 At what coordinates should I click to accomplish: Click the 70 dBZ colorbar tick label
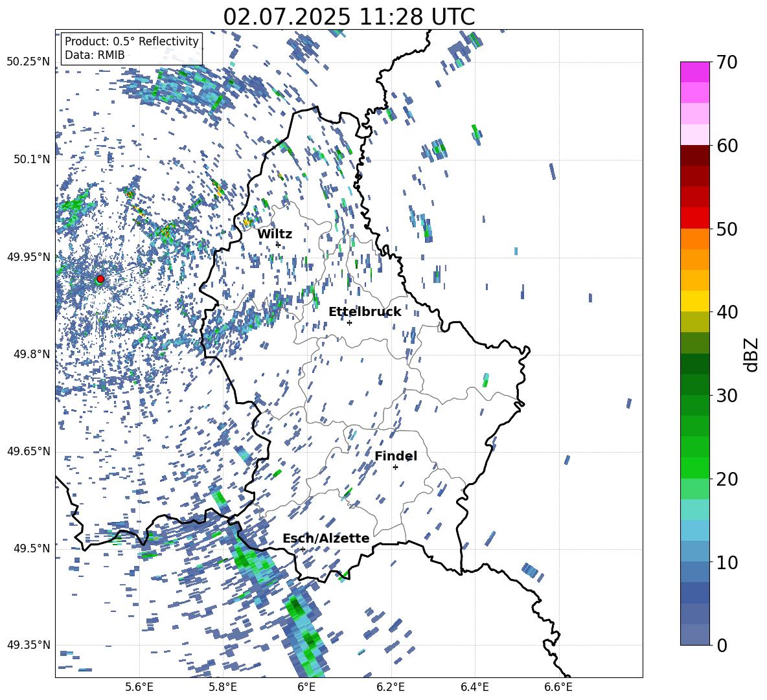727,62
